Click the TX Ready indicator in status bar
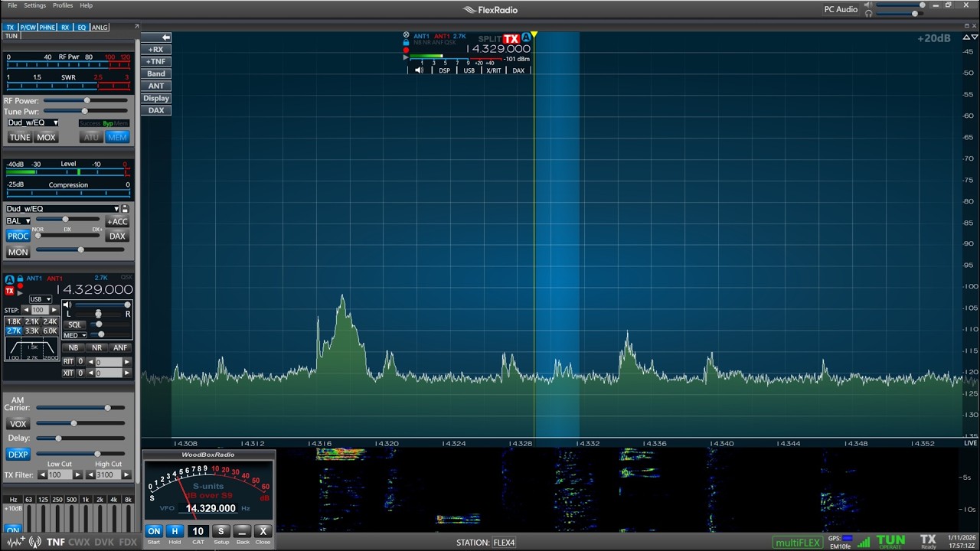Viewport: 980px width, 551px height. tap(928, 542)
